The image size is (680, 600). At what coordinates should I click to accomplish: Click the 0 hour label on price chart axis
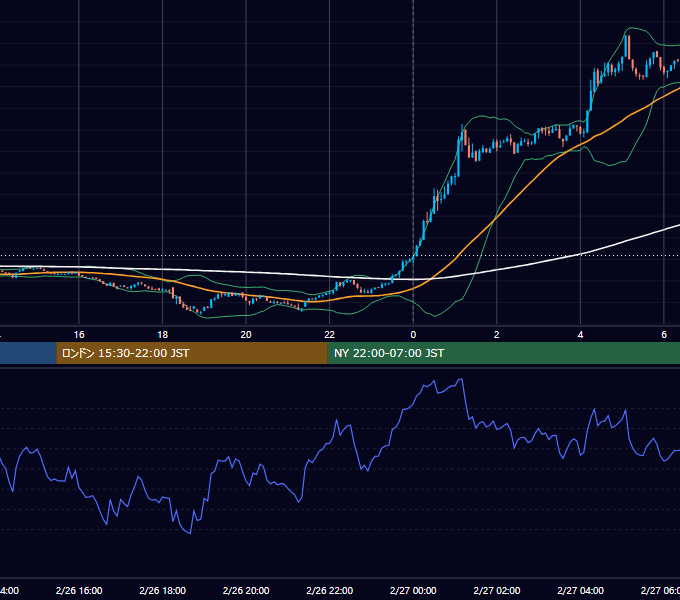tap(413, 334)
